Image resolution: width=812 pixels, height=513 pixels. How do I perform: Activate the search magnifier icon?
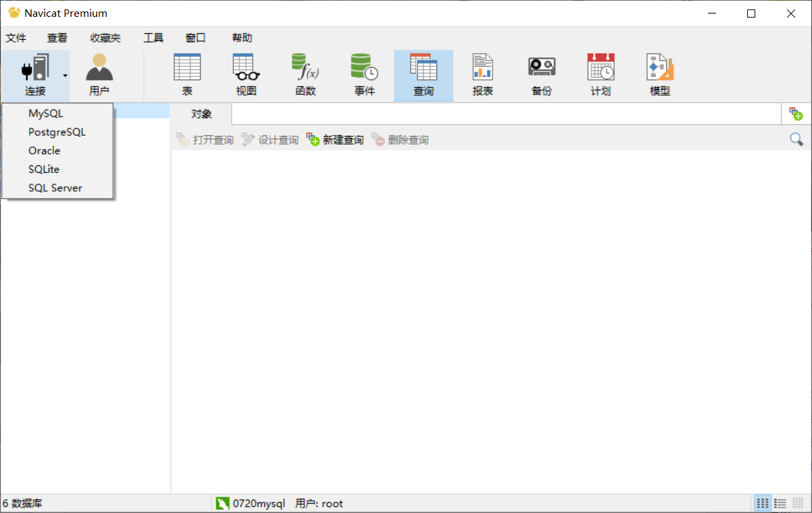tap(796, 139)
